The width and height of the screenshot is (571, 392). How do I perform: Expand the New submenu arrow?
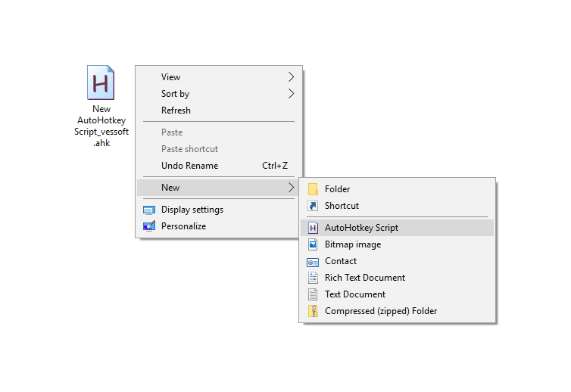point(291,188)
